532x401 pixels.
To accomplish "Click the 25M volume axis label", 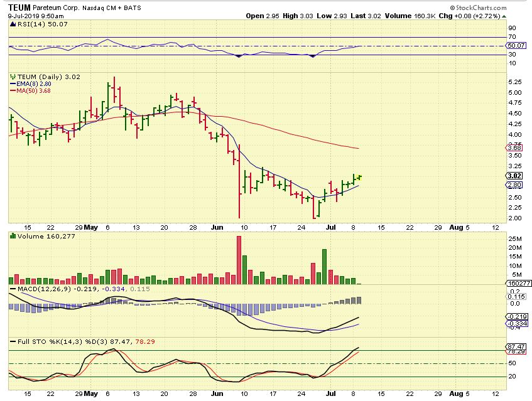I will pyautogui.click(x=515, y=239).
